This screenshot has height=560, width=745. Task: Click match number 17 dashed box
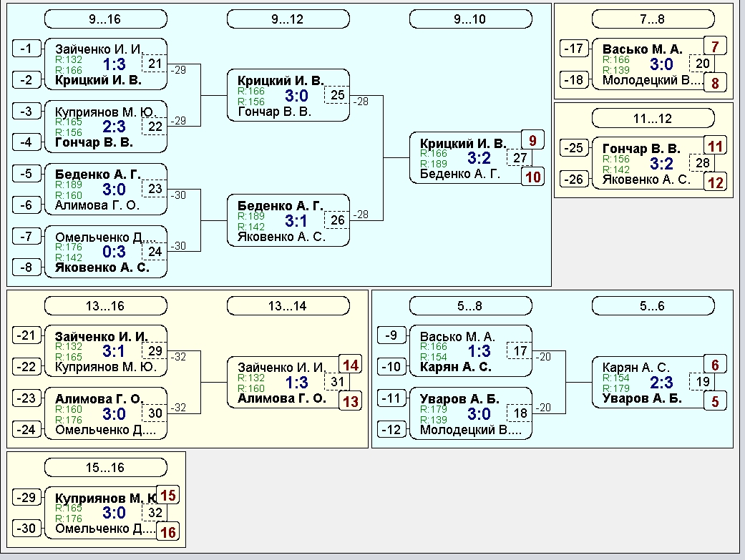coord(520,350)
